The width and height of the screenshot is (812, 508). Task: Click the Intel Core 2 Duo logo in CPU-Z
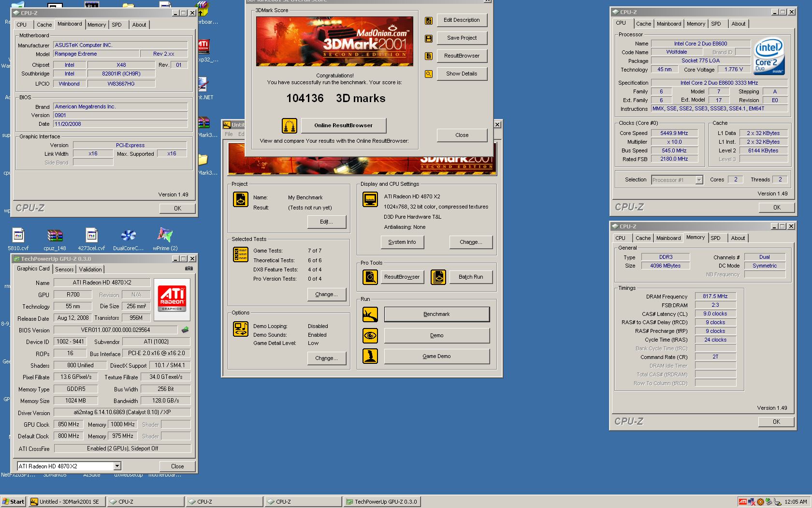769,57
